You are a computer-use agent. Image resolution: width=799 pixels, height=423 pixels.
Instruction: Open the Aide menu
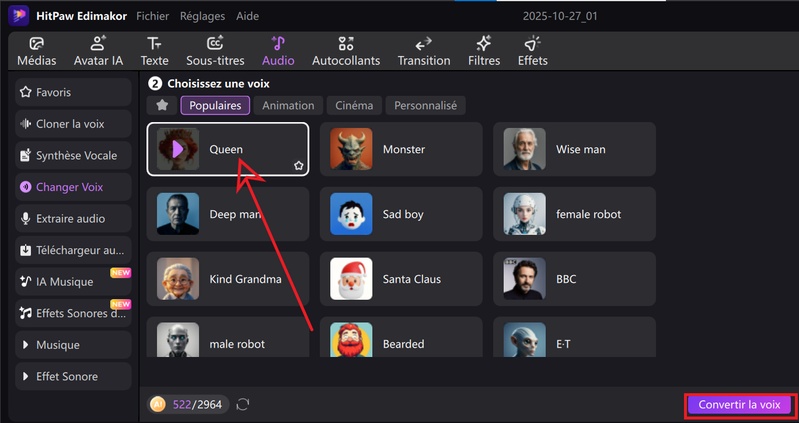tap(247, 16)
